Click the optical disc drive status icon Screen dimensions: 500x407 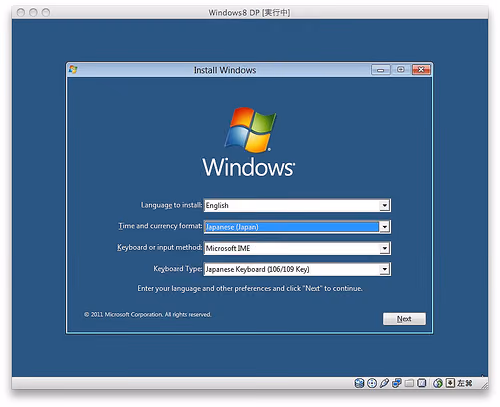[372, 383]
